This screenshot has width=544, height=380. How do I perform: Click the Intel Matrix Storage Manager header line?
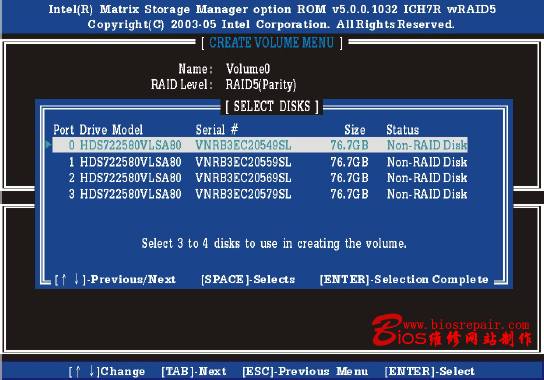tap(272, 9)
